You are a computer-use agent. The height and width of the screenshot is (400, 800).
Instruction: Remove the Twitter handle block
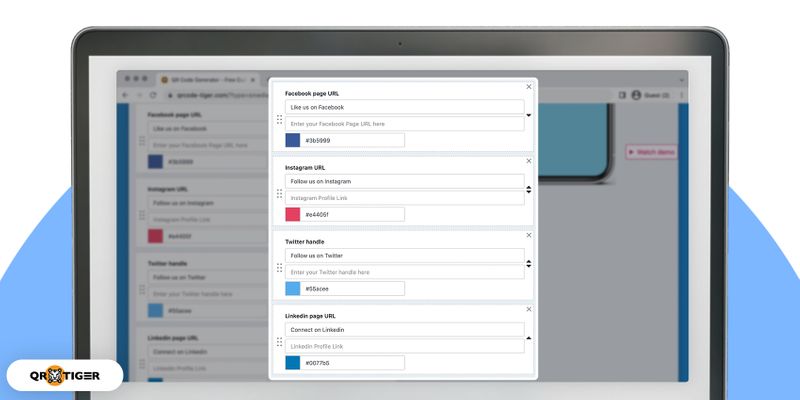coord(529,235)
